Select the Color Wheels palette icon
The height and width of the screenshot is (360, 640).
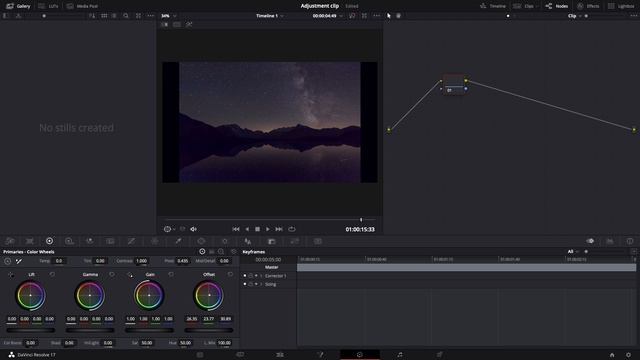coord(49,241)
